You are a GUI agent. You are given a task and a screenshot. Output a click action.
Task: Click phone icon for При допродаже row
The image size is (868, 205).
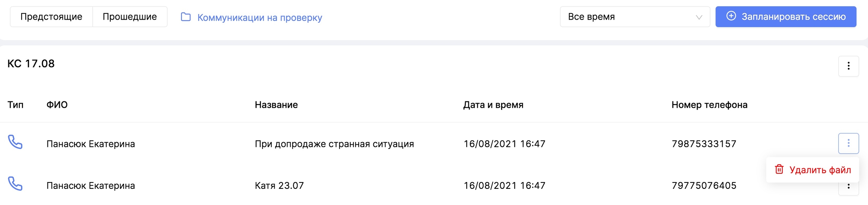15,142
